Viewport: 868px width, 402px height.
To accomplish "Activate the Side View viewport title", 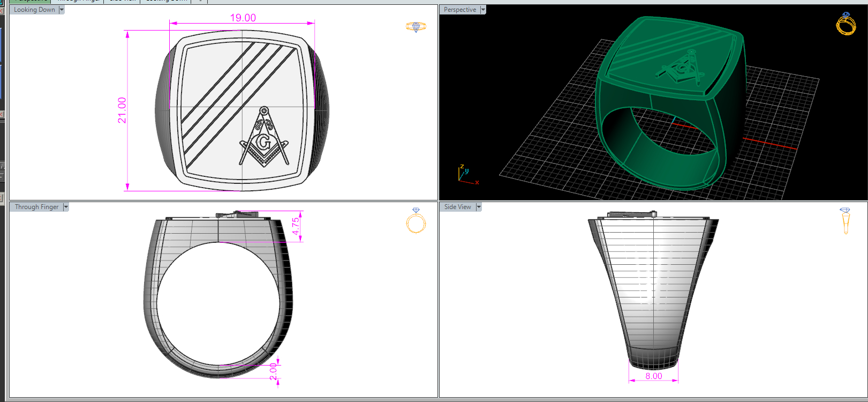I will (x=457, y=207).
